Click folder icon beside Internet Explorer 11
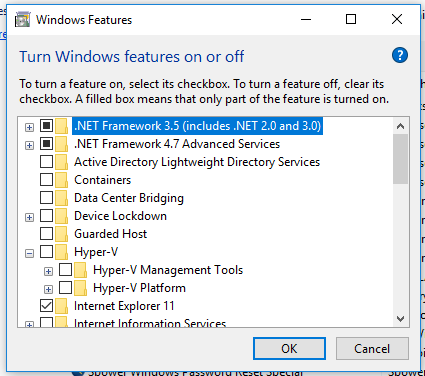The height and width of the screenshot is (376, 425). (x=61, y=306)
